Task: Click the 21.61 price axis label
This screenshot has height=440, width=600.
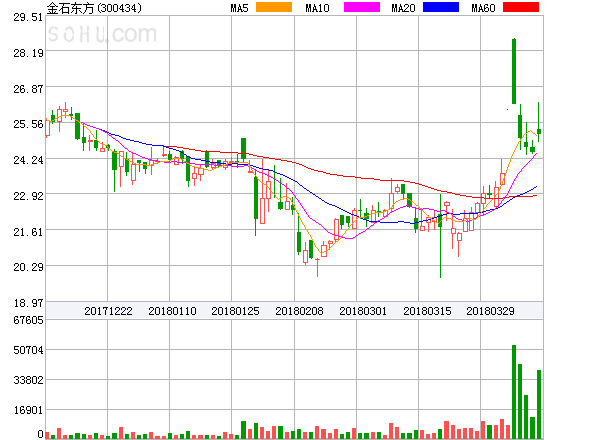Action: pos(28,232)
